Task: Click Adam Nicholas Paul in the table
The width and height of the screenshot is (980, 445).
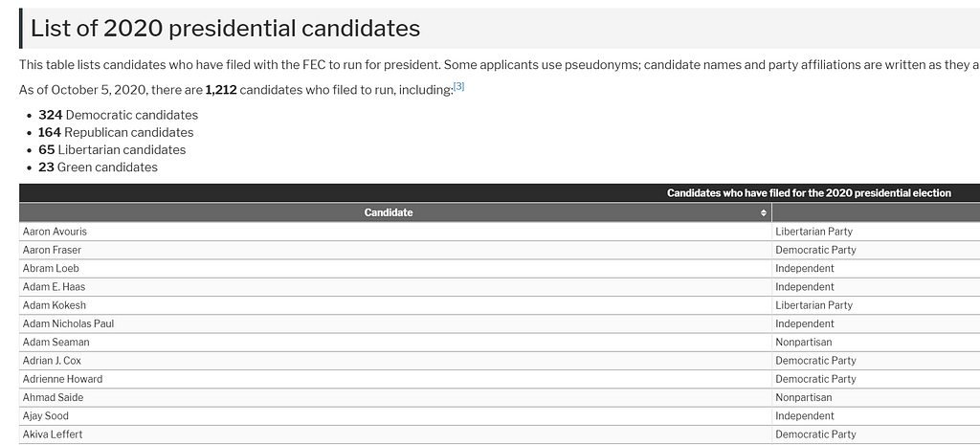Action: tap(68, 323)
